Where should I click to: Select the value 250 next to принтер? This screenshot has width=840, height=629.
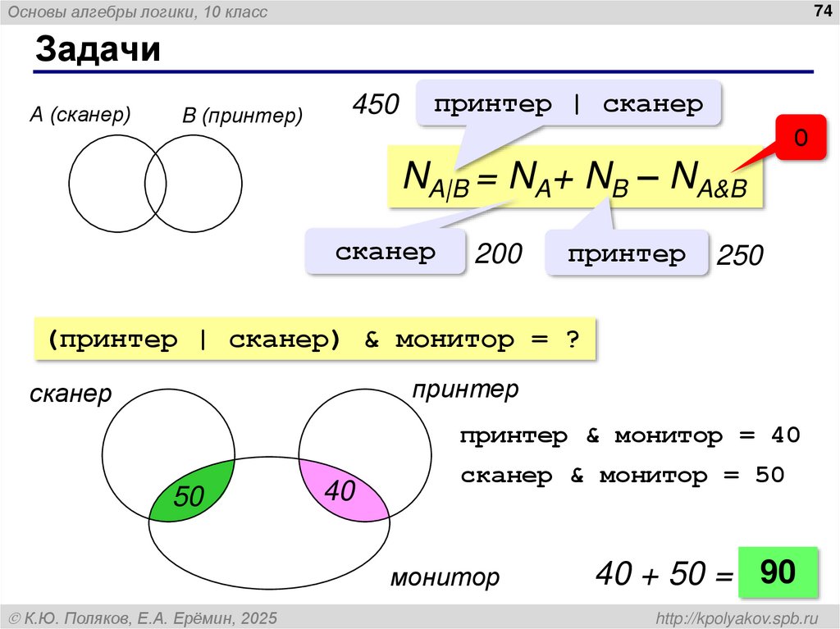coord(741,256)
